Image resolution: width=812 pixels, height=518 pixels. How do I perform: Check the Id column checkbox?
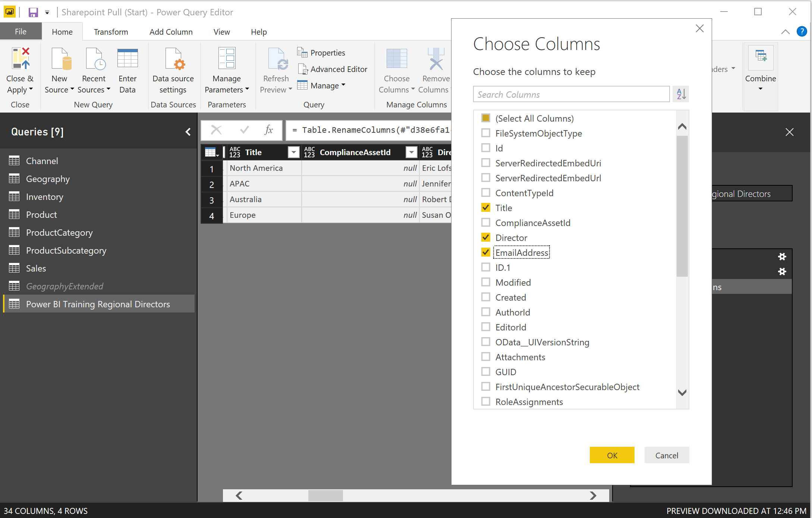tap(486, 148)
